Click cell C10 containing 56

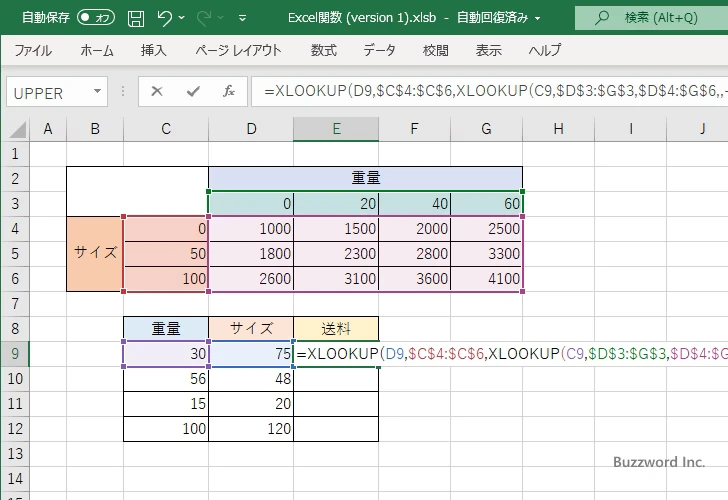click(x=166, y=379)
